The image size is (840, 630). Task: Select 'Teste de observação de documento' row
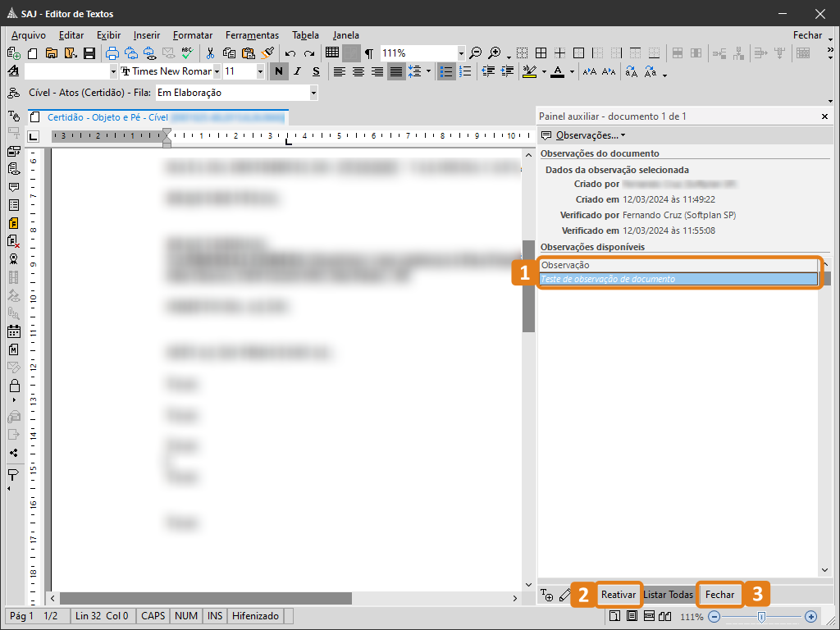pyautogui.click(x=678, y=279)
